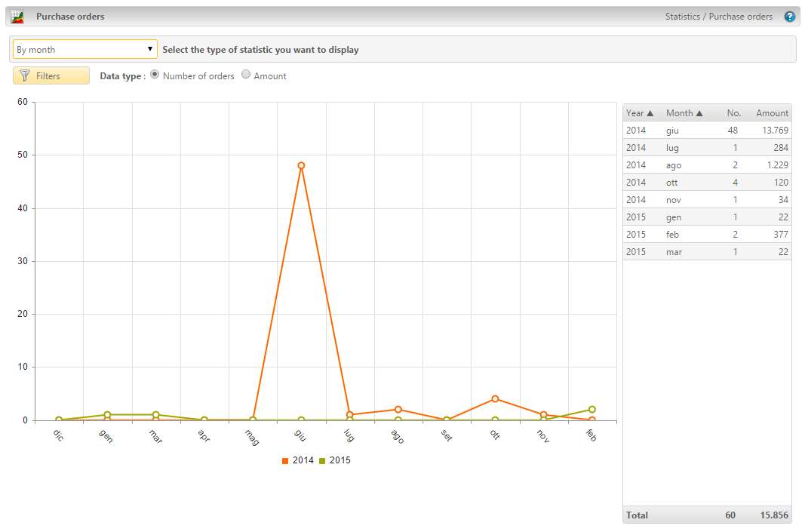Click the orange 2014 legend marker
Image resolution: width=805 pixels, height=532 pixels.
click(x=286, y=460)
